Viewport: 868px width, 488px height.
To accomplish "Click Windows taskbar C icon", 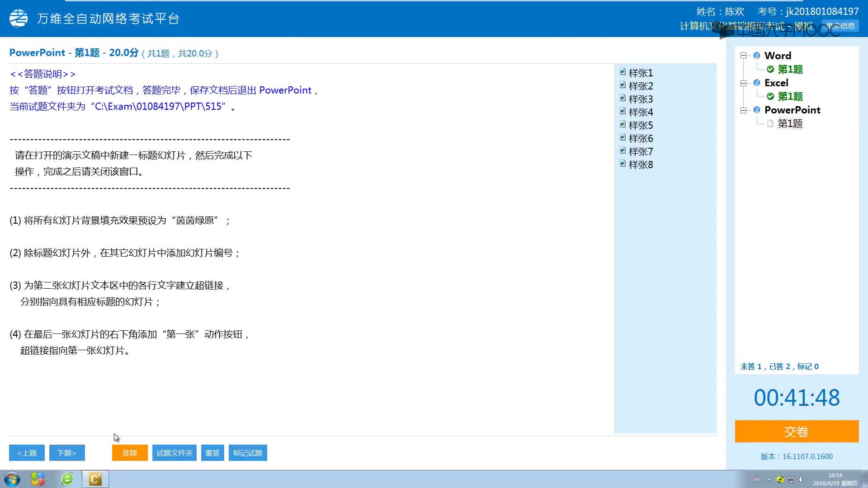I will (95, 479).
